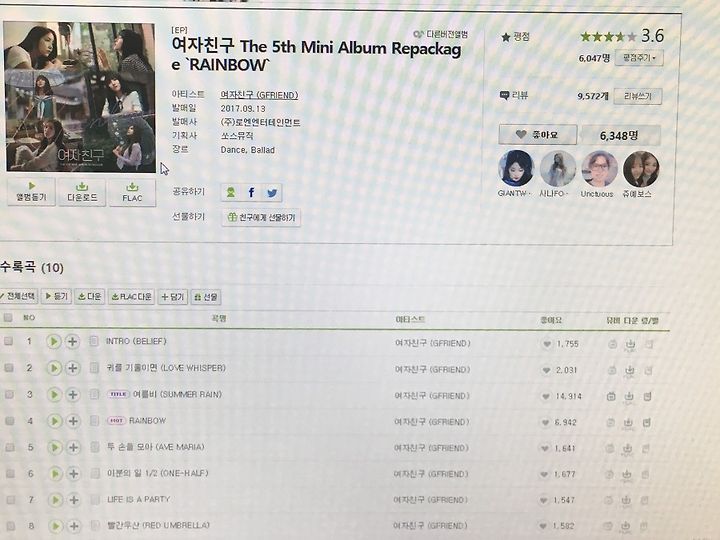Download track 2 LOVE WHISPER icon

(630, 370)
